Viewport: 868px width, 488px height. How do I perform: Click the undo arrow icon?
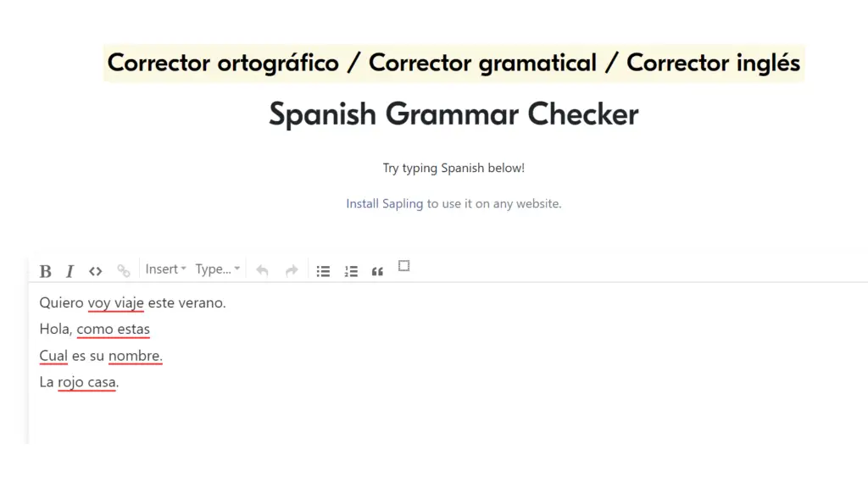(x=262, y=270)
